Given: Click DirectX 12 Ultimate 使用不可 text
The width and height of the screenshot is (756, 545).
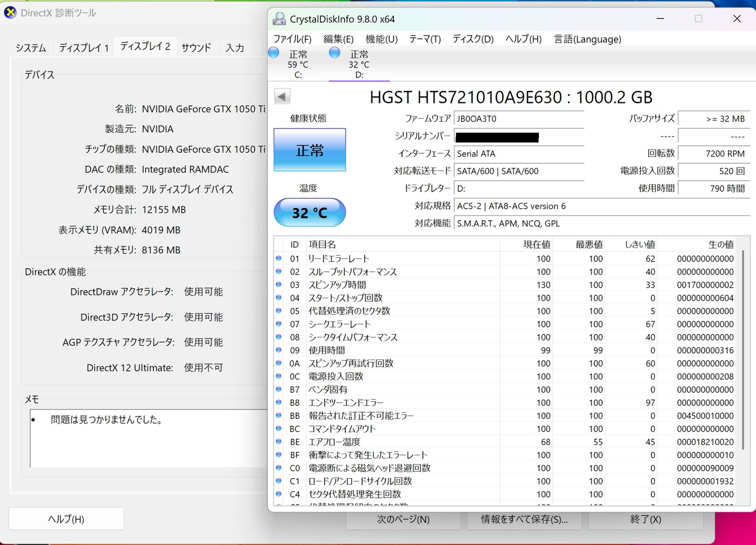Looking at the screenshot, I should [x=204, y=368].
